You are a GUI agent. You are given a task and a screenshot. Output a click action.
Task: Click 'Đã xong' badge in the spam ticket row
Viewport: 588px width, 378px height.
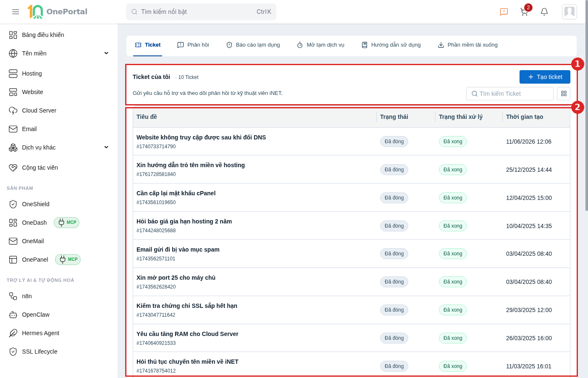pos(453,254)
